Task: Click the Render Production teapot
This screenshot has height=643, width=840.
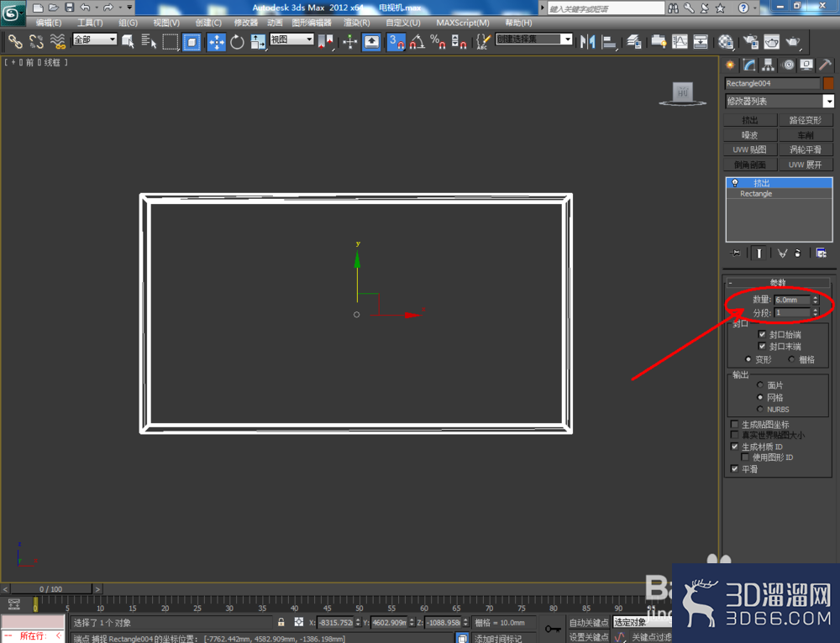Action: pyautogui.click(x=793, y=42)
